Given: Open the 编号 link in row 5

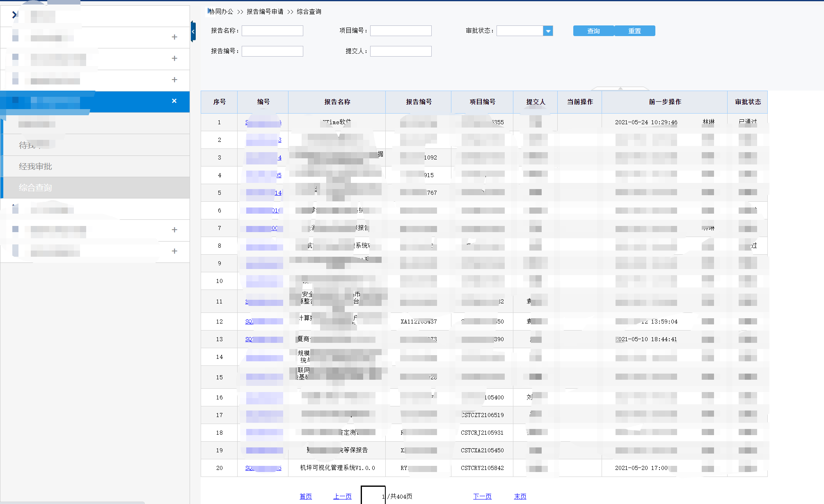Looking at the screenshot, I should coord(263,193).
